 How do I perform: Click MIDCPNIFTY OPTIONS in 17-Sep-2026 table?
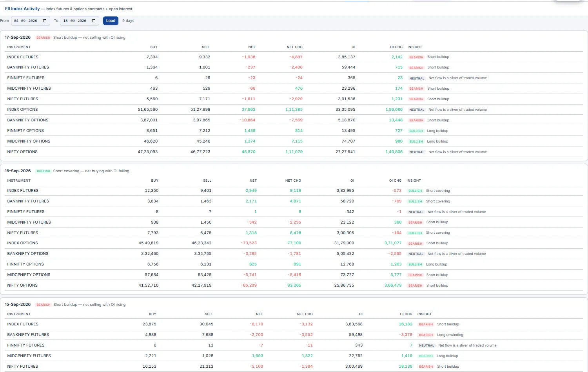[29, 141]
